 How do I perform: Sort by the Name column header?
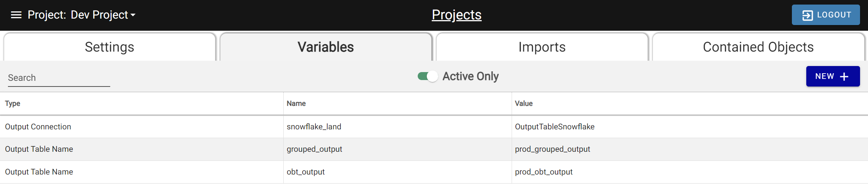296,104
